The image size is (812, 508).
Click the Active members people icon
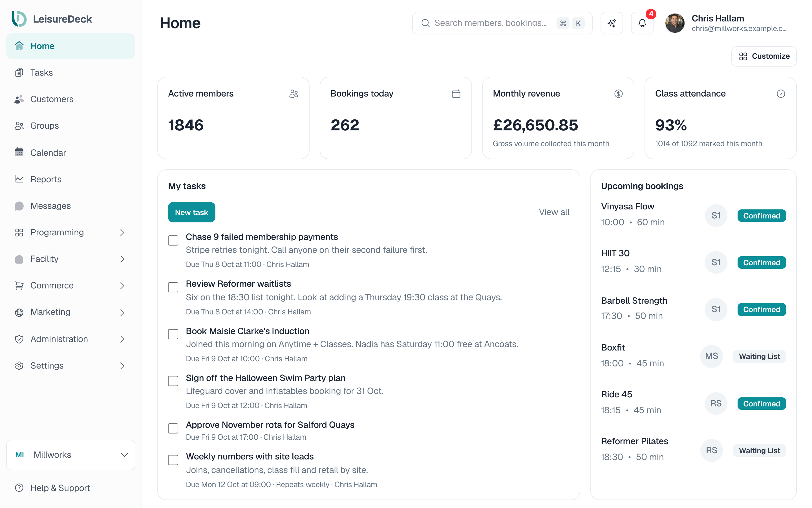(294, 93)
